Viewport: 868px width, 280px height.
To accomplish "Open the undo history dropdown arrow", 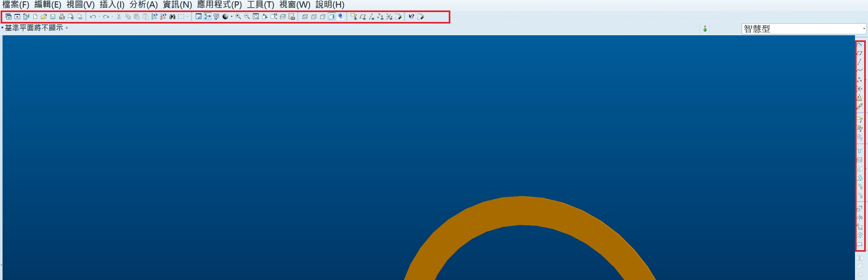I will [99, 17].
